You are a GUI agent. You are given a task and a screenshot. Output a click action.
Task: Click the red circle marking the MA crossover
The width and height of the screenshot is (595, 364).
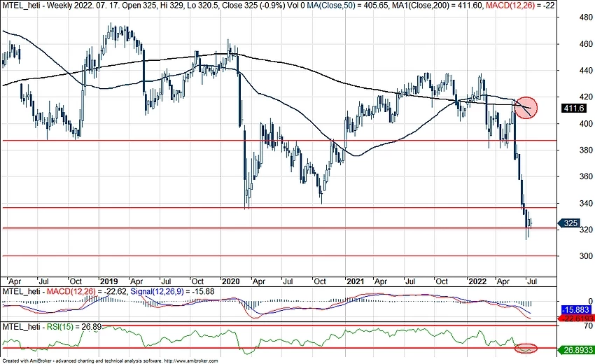click(x=526, y=108)
